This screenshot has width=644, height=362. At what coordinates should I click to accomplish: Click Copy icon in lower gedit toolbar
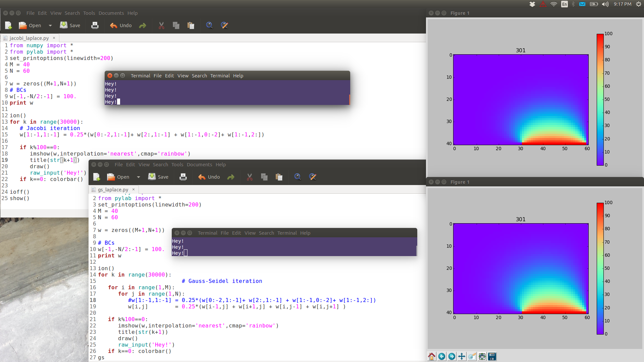coord(264,177)
